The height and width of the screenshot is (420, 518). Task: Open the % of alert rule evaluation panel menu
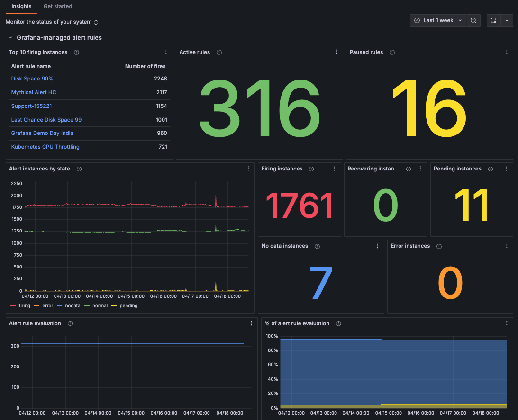[x=507, y=323]
